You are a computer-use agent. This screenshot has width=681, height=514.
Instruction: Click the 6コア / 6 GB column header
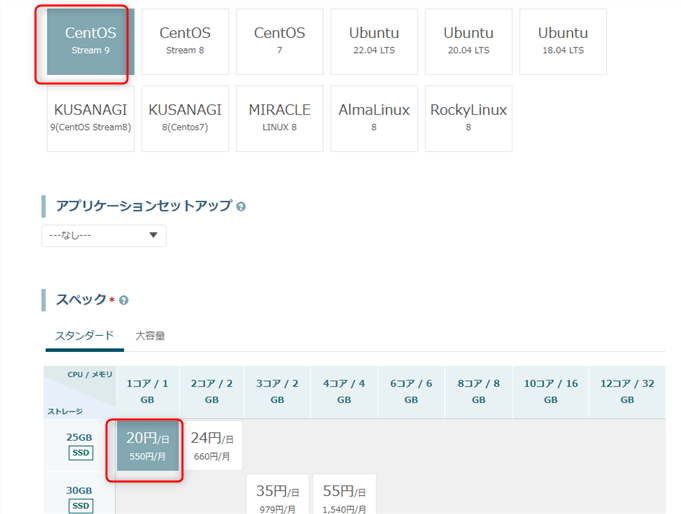[411, 391]
